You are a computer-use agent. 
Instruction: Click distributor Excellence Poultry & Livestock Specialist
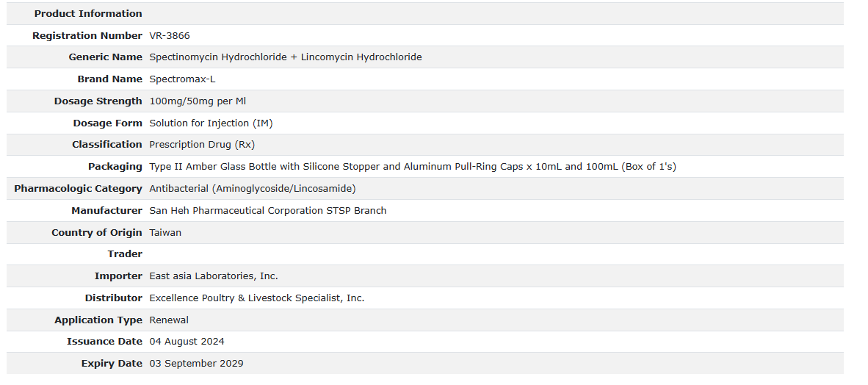(256, 298)
